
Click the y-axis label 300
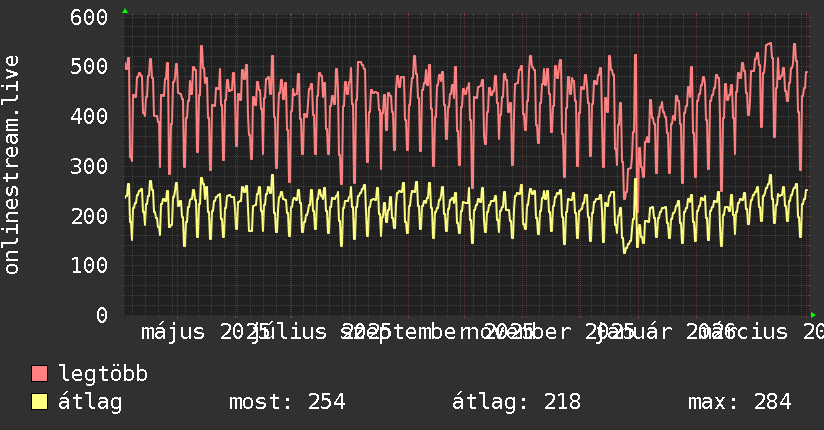click(x=89, y=166)
